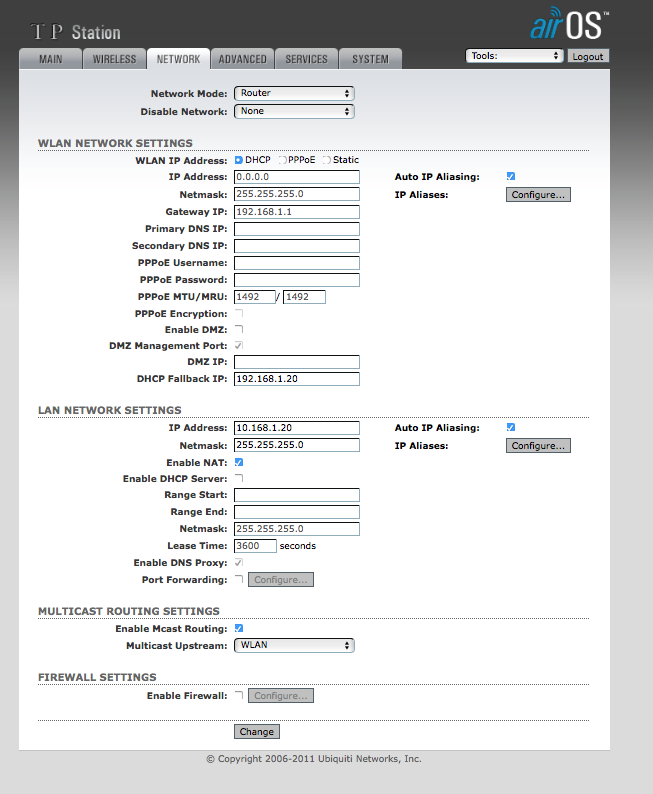Configure WLAN IP Aliases
Screen dimensions: 653x794
tap(538, 195)
